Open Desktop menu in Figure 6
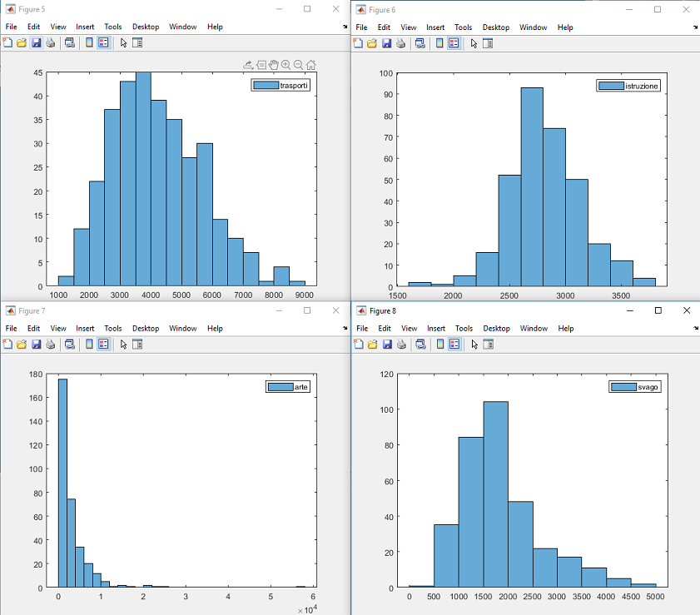 [496, 27]
